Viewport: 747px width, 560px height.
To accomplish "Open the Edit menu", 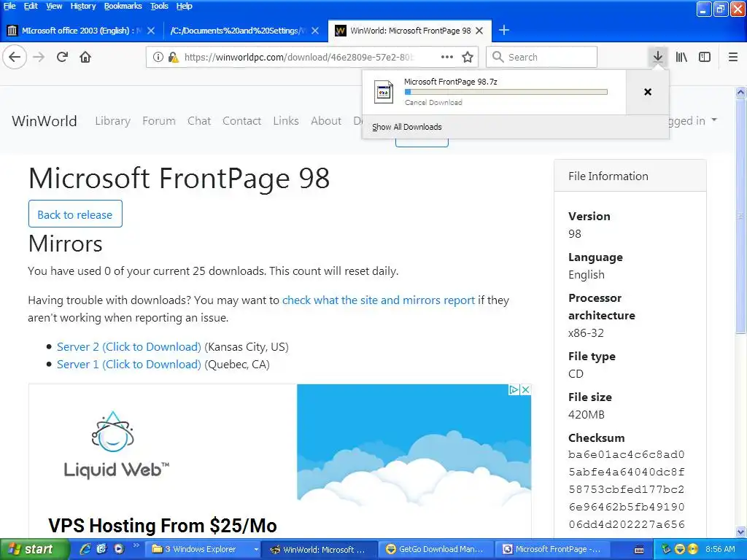I will pos(31,6).
